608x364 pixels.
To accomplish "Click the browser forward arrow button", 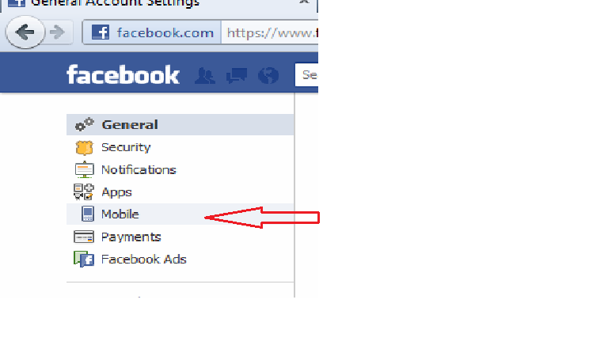I will coord(58,32).
